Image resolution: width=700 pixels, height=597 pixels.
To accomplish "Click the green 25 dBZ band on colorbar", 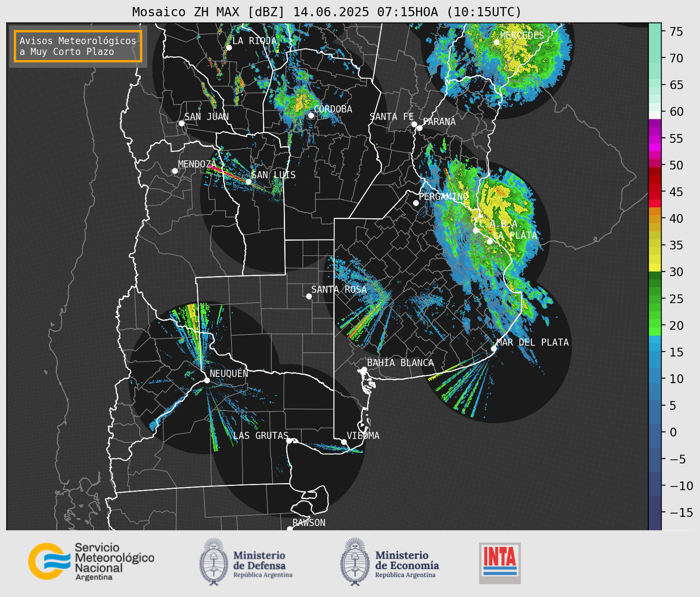I will [x=655, y=299].
